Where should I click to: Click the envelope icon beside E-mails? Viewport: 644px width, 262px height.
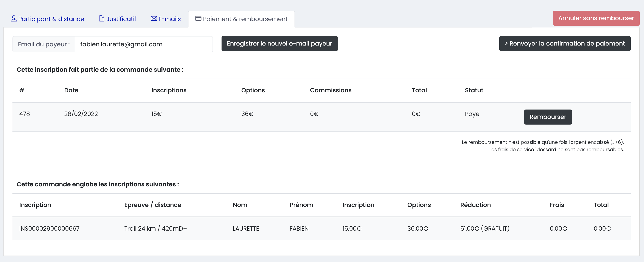click(154, 18)
